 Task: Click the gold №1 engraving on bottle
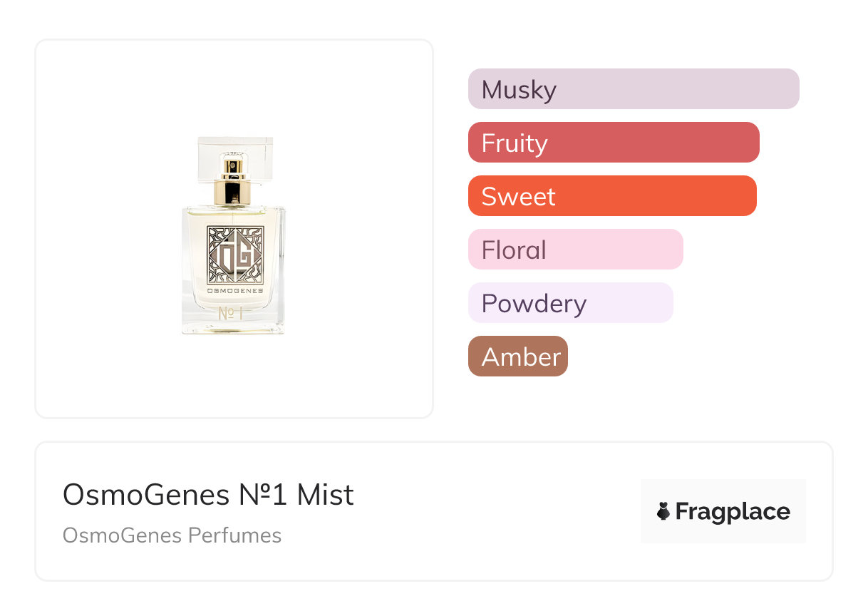(x=231, y=314)
